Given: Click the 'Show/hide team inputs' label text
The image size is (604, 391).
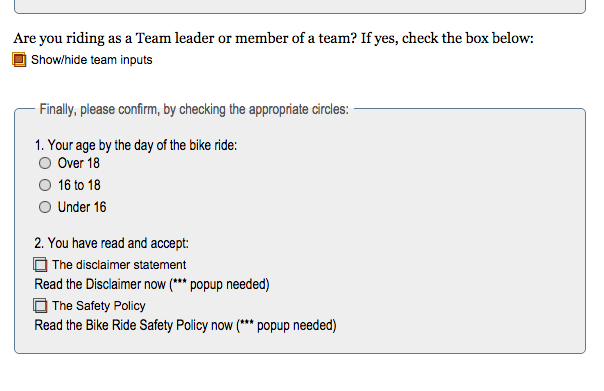Looking at the screenshot, I should (92, 60).
